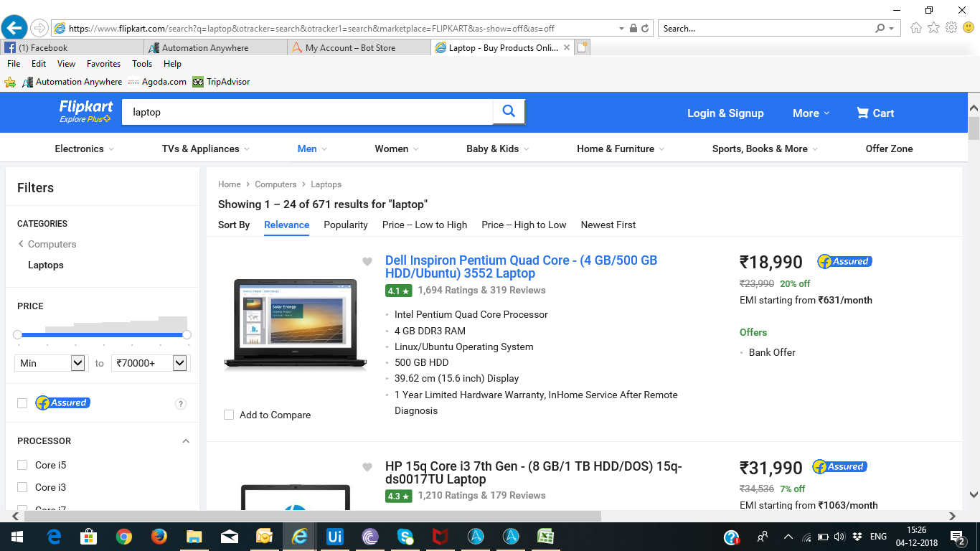Image resolution: width=980 pixels, height=551 pixels.
Task: Click the Flipkart logo
Action: (x=86, y=111)
